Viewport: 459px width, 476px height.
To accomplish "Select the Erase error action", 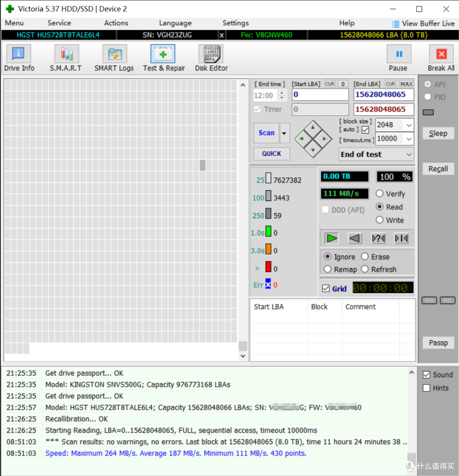I will (365, 257).
